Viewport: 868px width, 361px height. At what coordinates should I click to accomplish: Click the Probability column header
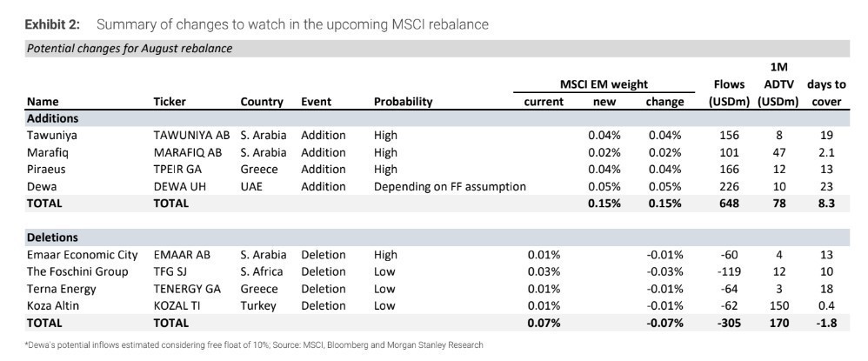(403, 102)
